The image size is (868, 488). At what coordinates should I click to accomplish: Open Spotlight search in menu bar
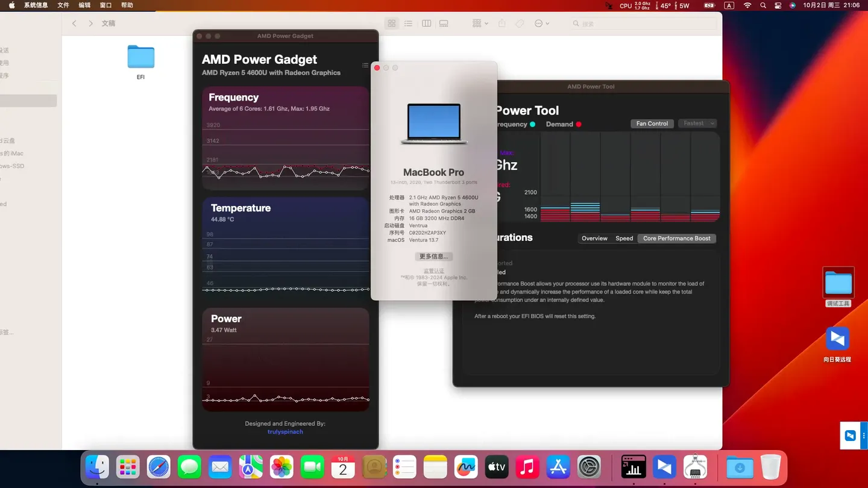pyautogui.click(x=763, y=5)
